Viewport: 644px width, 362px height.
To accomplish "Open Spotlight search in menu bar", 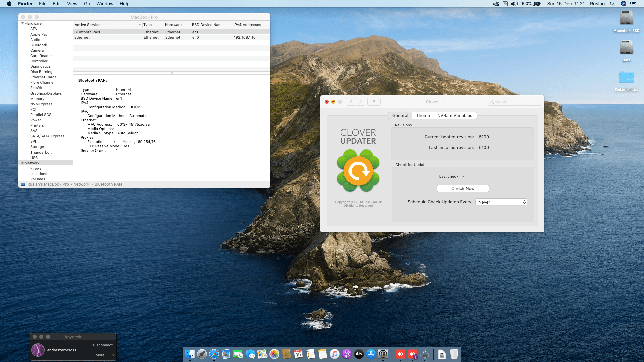I will pos(612,4).
